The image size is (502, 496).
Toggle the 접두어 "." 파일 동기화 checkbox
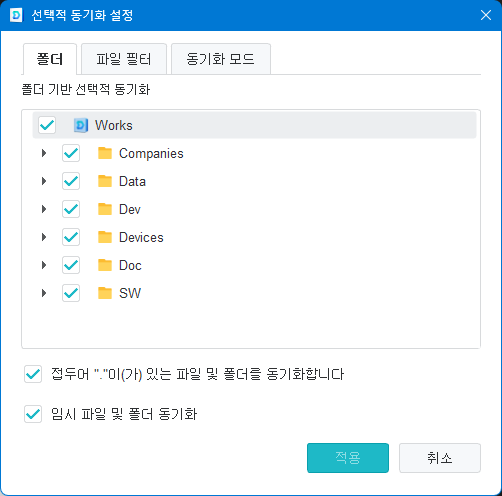click(x=33, y=374)
